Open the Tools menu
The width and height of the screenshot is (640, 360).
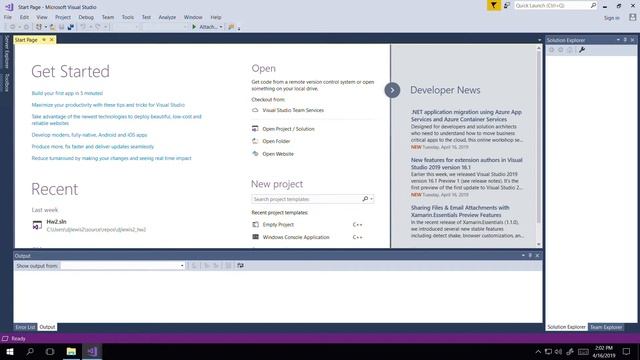click(128, 17)
